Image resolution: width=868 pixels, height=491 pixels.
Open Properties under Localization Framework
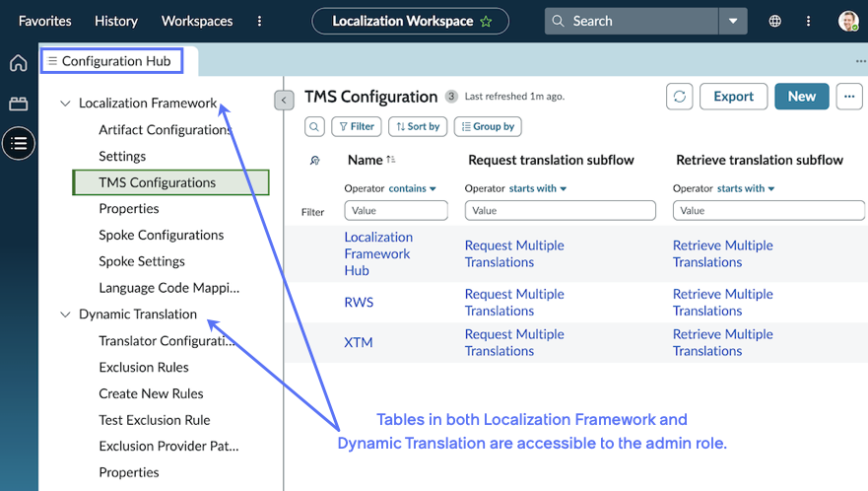tap(128, 208)
